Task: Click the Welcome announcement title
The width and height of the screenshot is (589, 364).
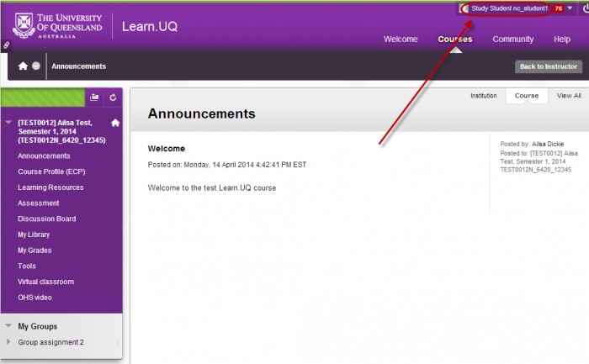Action: coord(166,149)
